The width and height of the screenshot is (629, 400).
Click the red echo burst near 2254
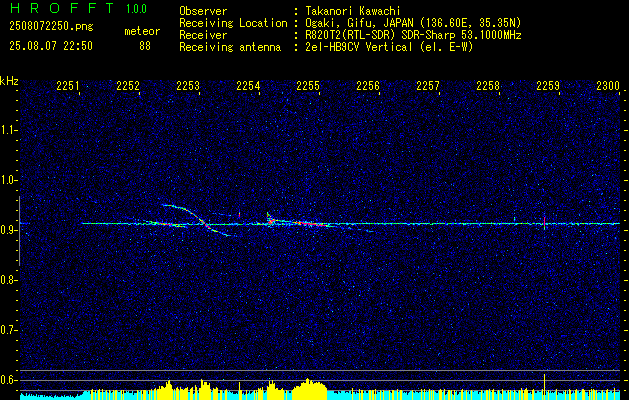(x=270, y=220)
